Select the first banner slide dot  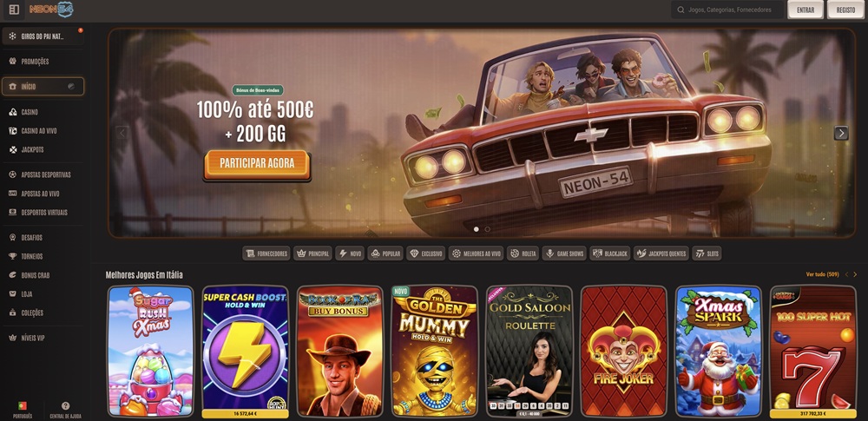coord(476,229)
